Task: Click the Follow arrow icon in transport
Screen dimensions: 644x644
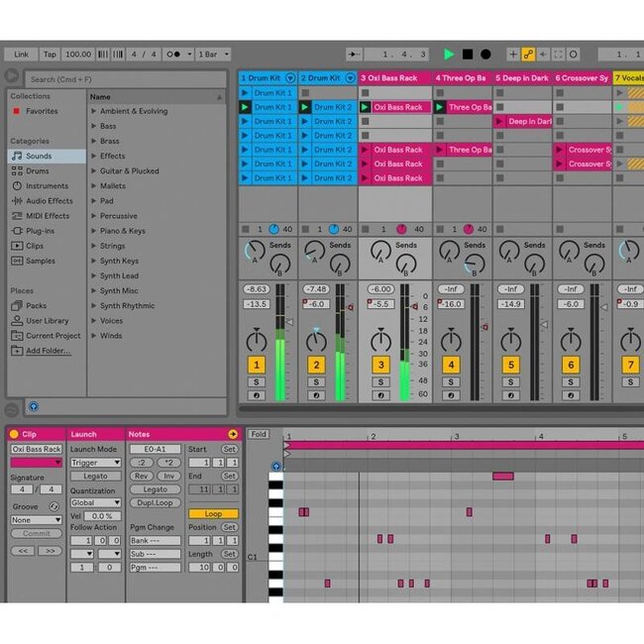Action: [354, 54]
